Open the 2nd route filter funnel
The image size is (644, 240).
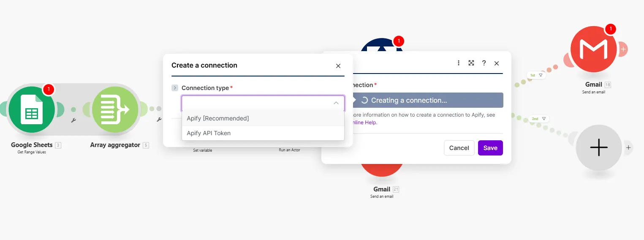[x=544, y=119]
